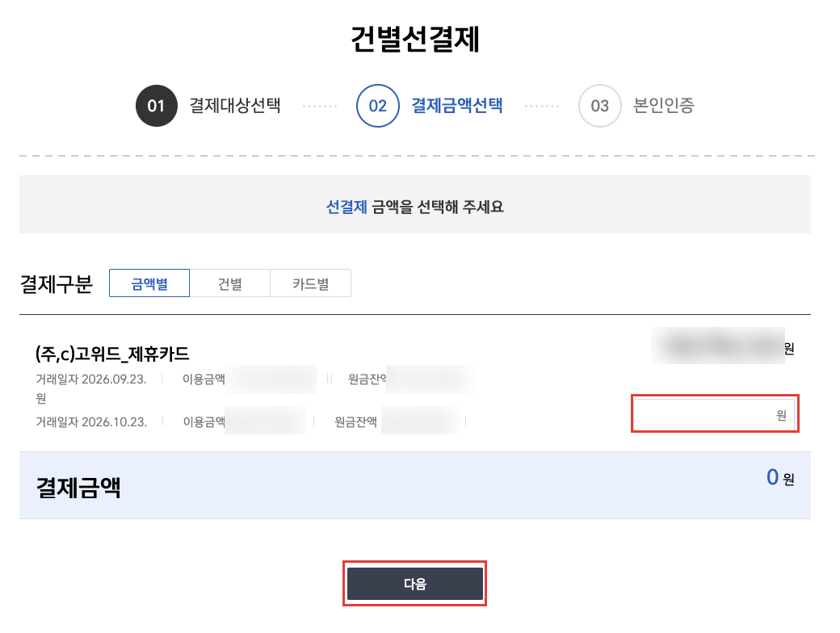Image resolution: width=840 pixels, height=633 pixels.
Task: Click the 다음 button to proceed
Action: (415, 584)
